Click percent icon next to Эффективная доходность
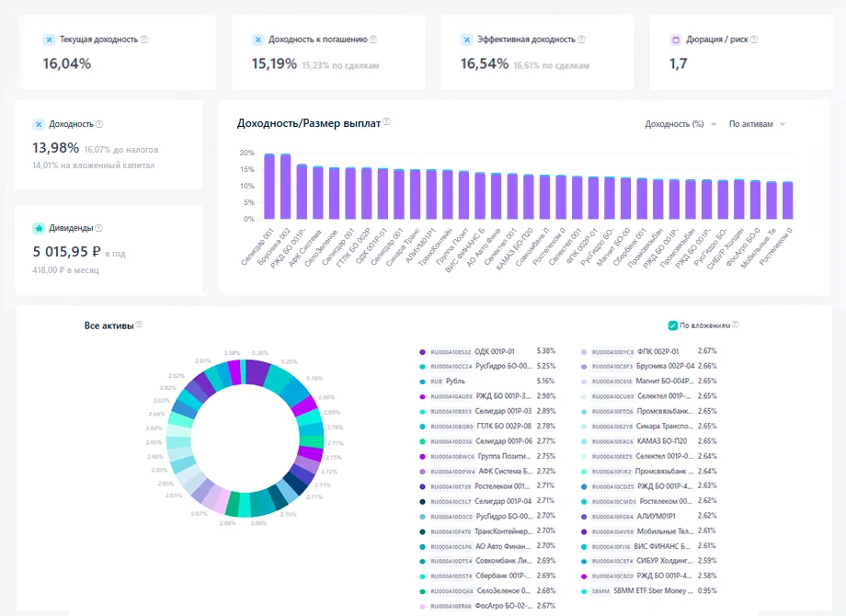The height and width of the screenshot is (616, 846). pyautogui.click(x=467, y=40)
